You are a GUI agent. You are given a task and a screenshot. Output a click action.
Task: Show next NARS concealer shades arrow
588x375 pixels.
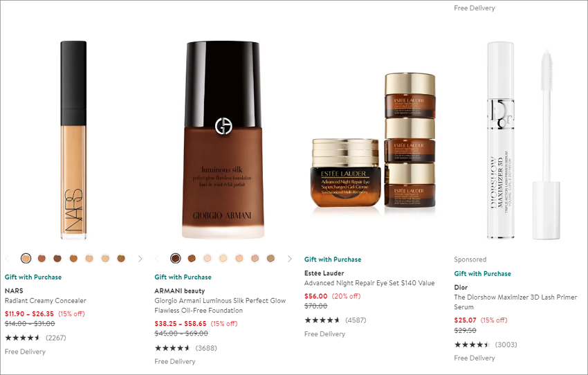point(140,259)
